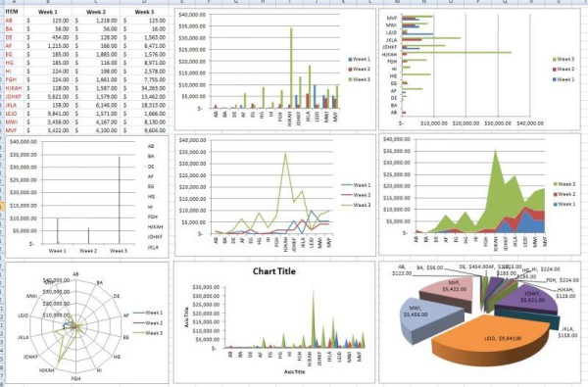
Task: Click the HI item cell in the table
Action: tap(14, 72)
